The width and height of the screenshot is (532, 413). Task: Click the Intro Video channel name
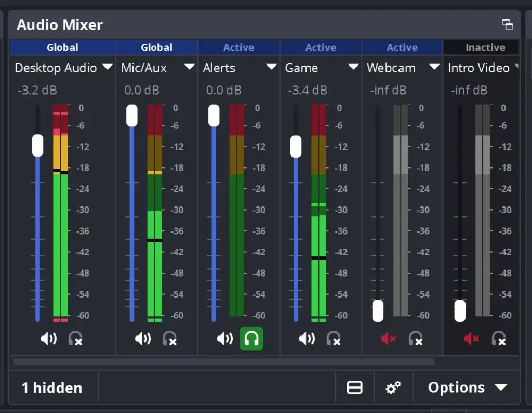tap(478, 68)
